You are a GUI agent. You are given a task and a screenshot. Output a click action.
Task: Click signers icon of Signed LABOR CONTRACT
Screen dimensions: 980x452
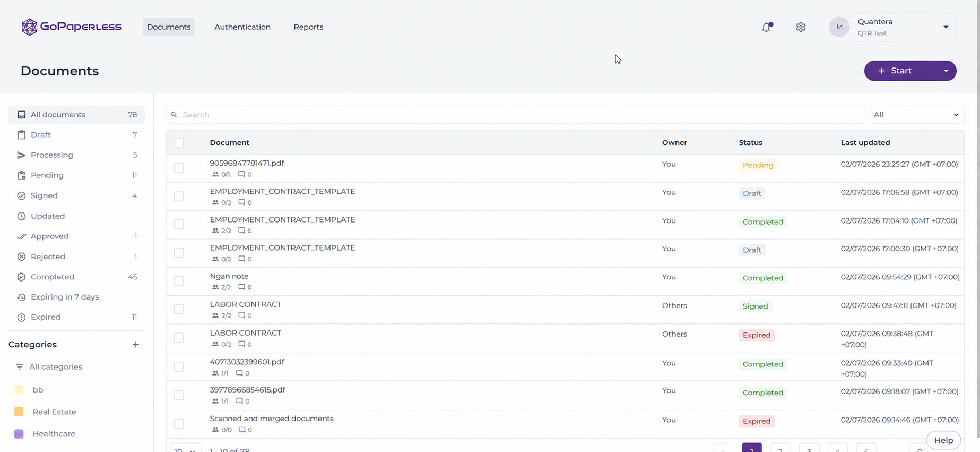pos(215,315)
